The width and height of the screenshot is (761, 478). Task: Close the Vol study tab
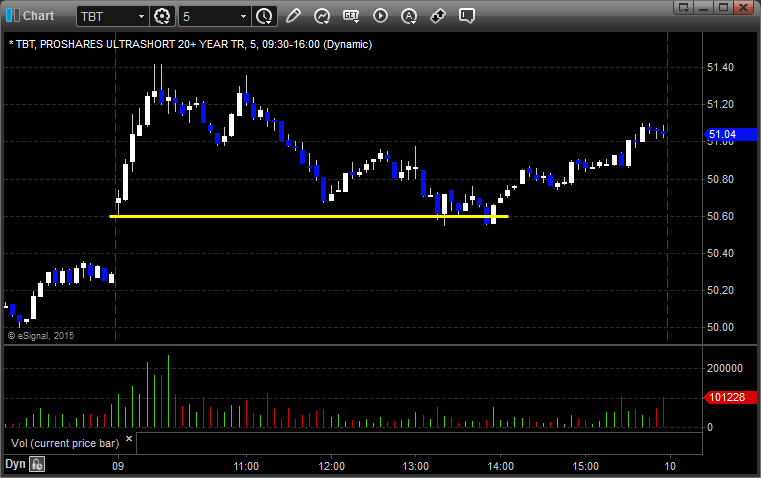click(x=129, y=439)
